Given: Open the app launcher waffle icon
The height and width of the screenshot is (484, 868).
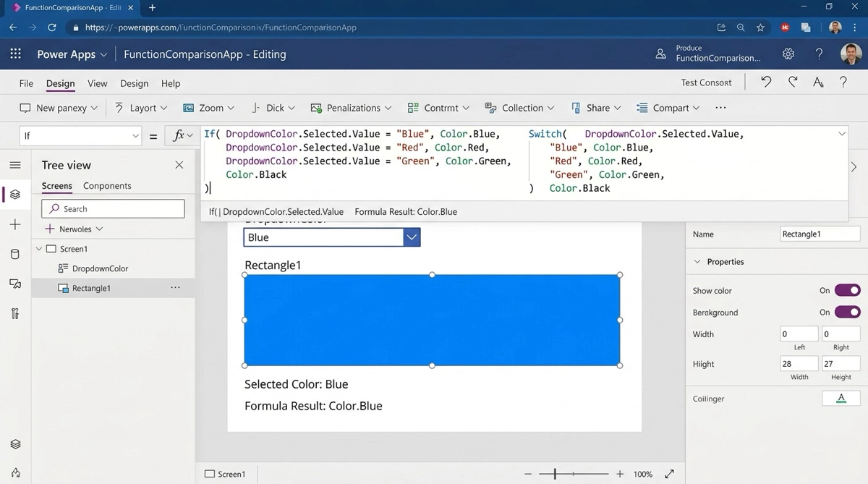Looking at the screenshot, I should pos(15,54).
